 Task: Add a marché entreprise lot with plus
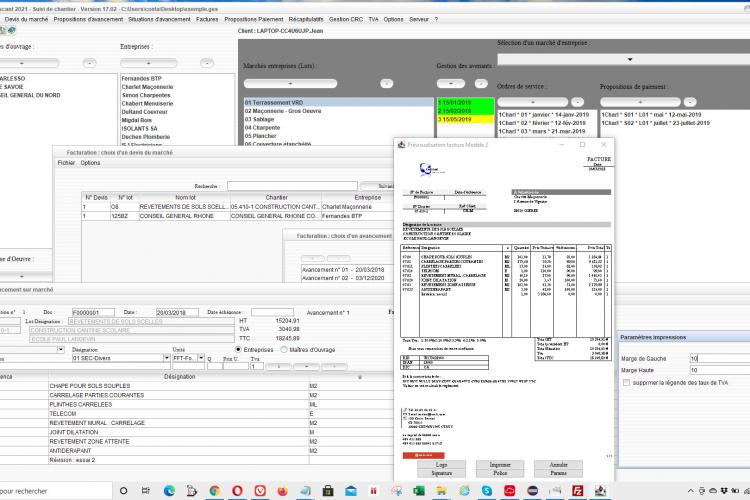point(290,84)
